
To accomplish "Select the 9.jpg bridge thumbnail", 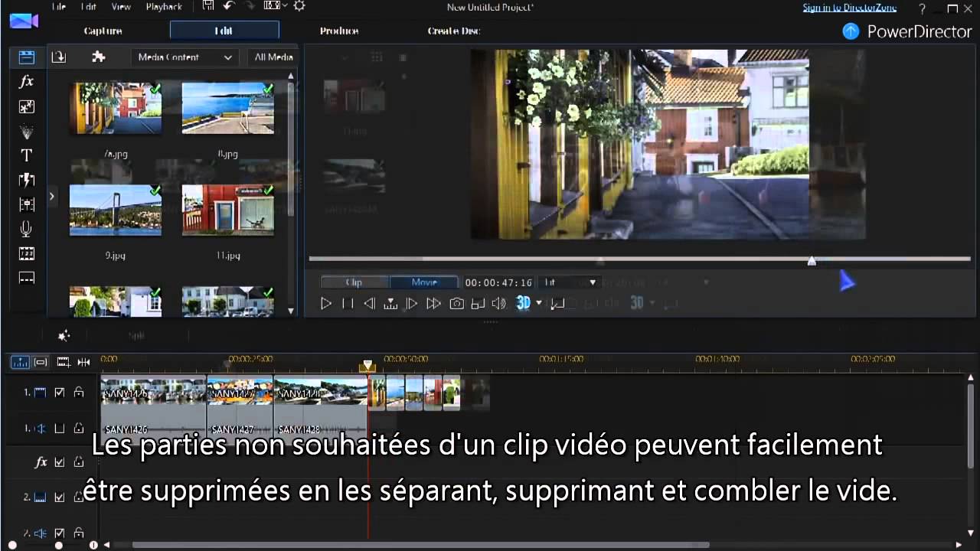I will pos(116,210).
